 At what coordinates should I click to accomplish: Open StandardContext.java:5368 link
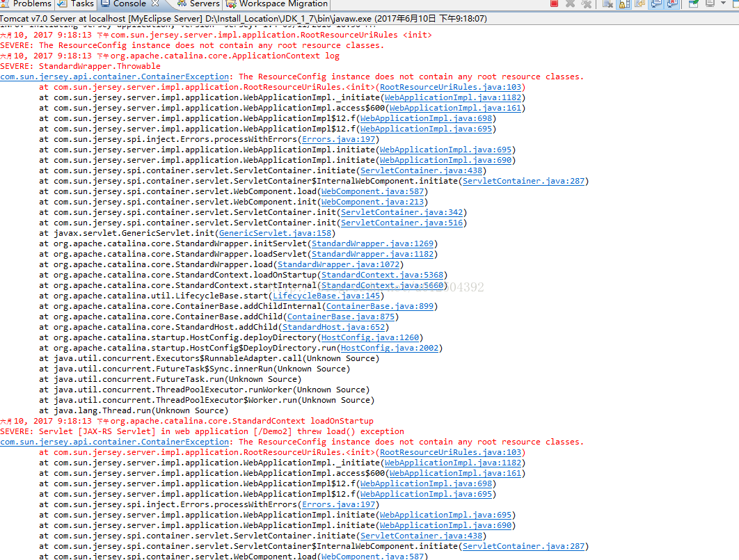point(382,275)
